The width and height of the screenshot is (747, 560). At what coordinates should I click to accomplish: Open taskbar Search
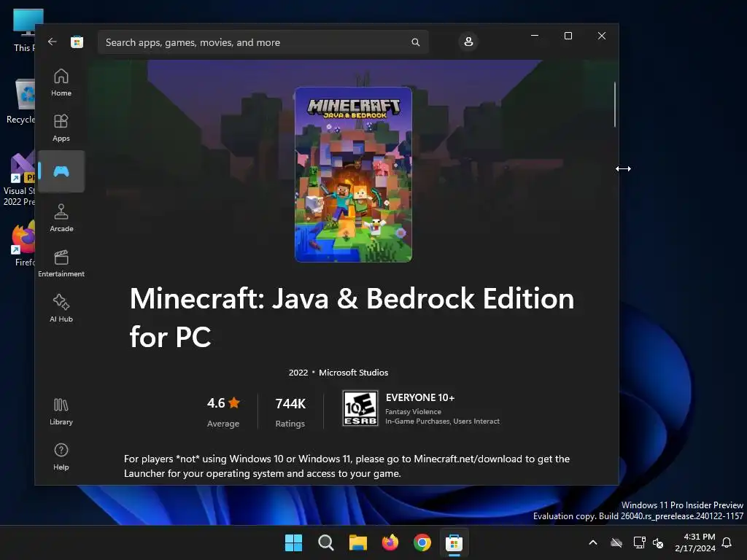[326, 542]
